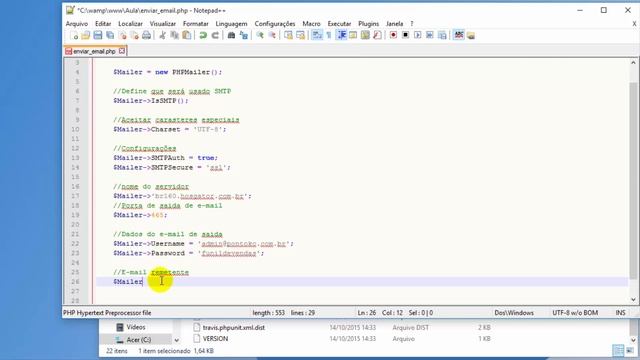The image size is (640, 360).
Task: Run macro multiple times icon
Action: pyautogui.click(x=430, y=36)
